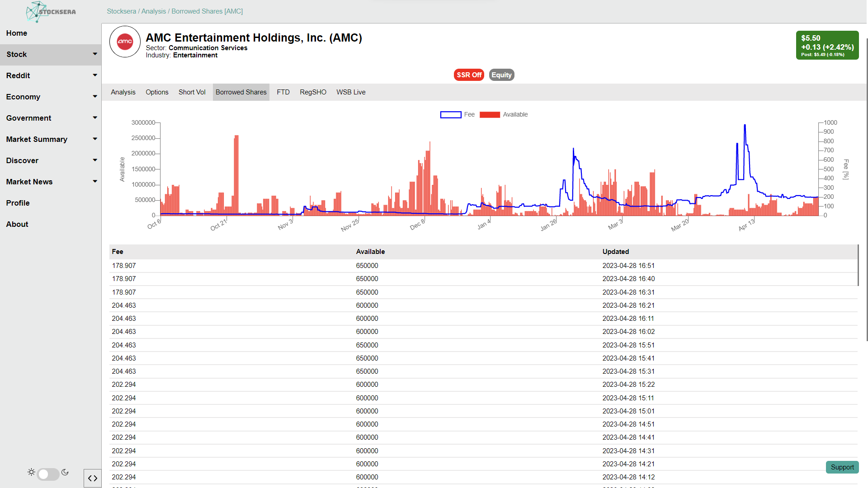The height and width of the screenshot is (488, 868).
Task: Click the Analysis breadcrumb link
Action: click(154, 11)
